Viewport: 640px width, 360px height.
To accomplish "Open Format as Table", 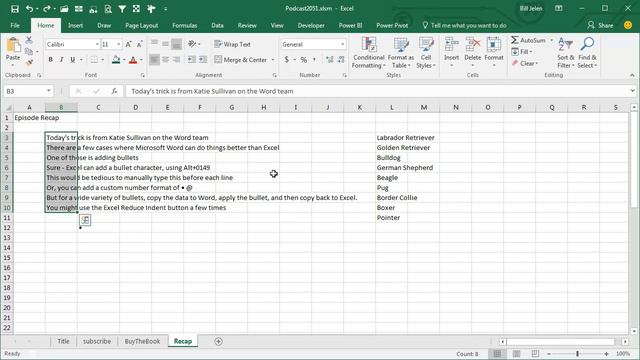I will click(400, 53).
